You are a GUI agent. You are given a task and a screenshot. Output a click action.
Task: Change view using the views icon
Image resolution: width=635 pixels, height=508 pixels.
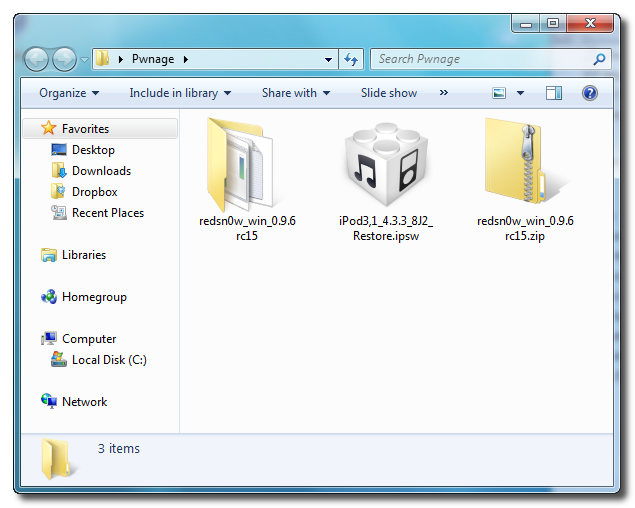pos(500,93)
